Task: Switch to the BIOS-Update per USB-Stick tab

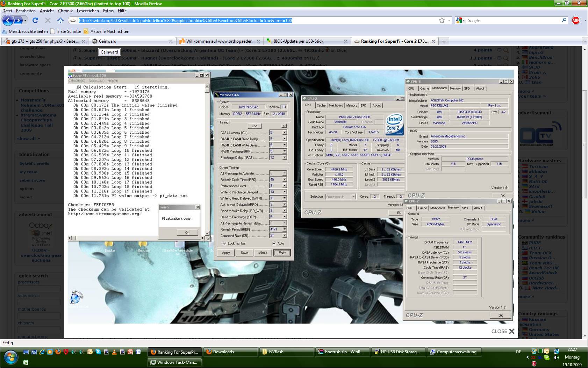Action: tap(307, 41)
